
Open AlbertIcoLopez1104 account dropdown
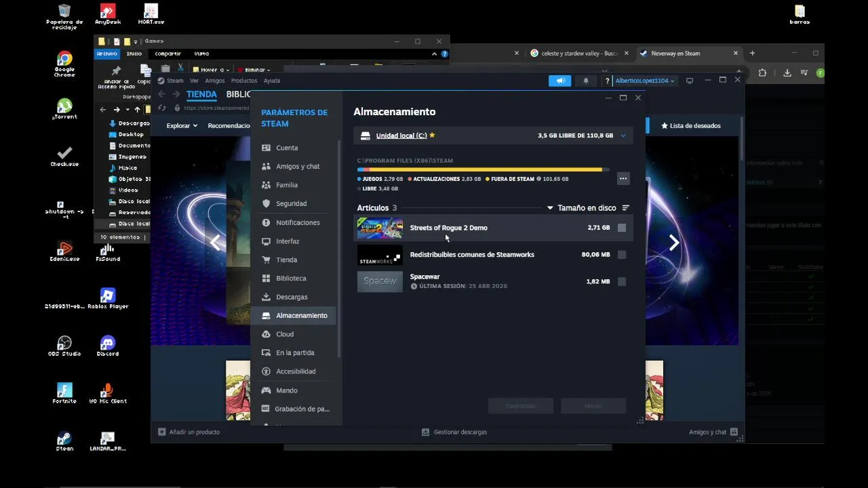(646, 81)
